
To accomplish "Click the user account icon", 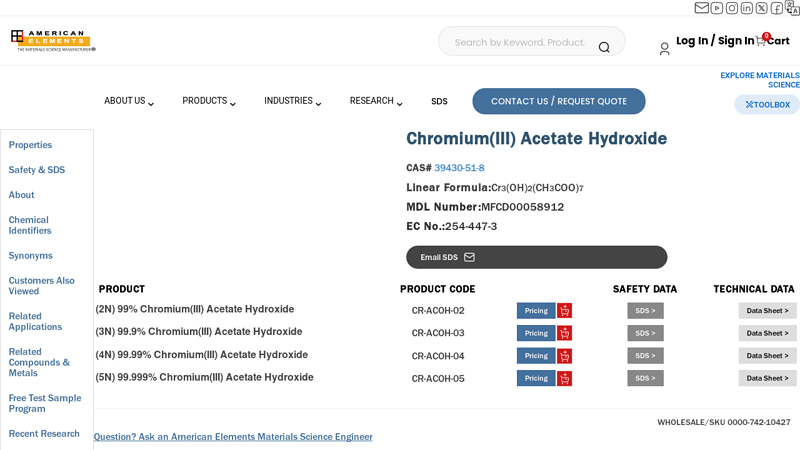I will [664, 49].
